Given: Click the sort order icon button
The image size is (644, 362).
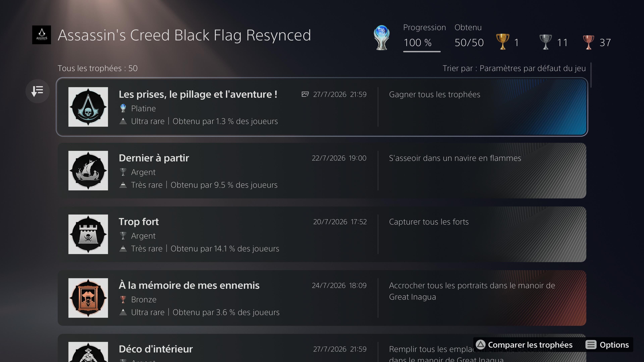Looking at the screenshot, I should [x=38, y=91].
